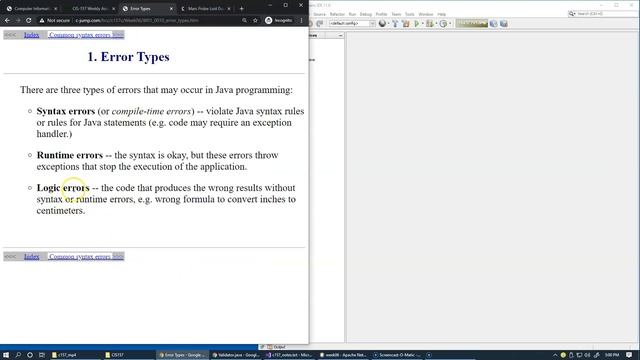Open the Debug menu in NetBeans

(366, 14)
